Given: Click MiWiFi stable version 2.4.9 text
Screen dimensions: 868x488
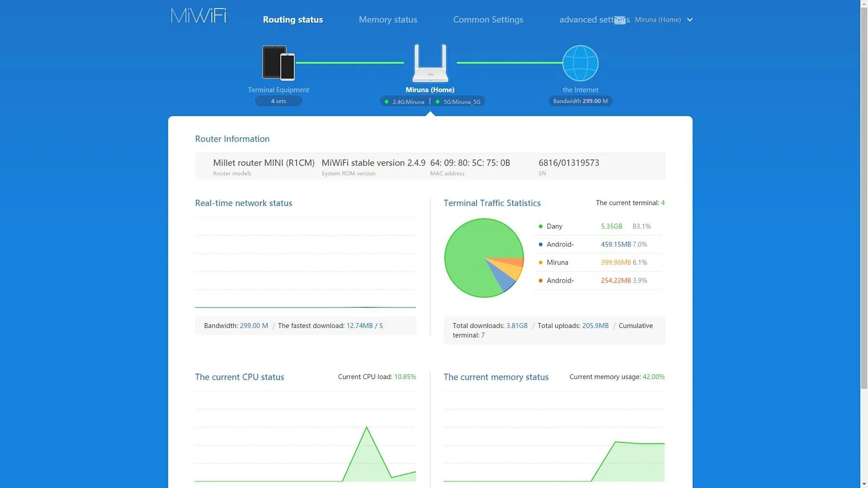Looking at the screenshot, I should click(x=373, y=163).
